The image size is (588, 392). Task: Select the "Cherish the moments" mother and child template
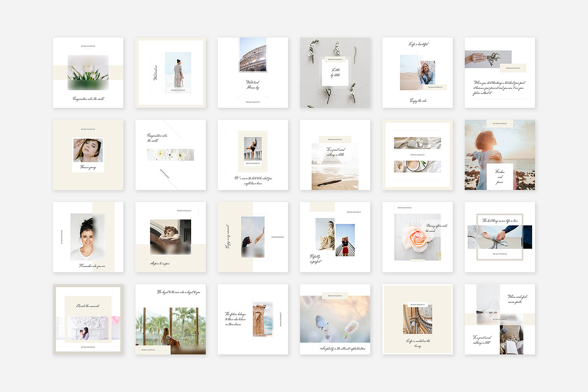point(88,319)
